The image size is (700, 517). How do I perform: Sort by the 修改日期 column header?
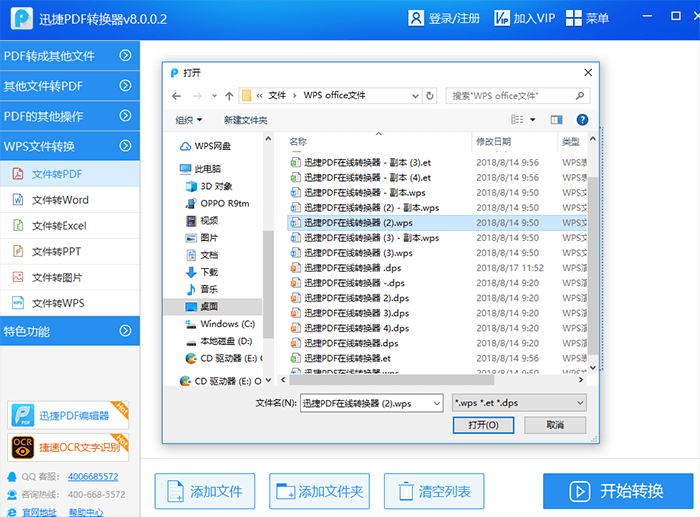click(x=493, y=142)
